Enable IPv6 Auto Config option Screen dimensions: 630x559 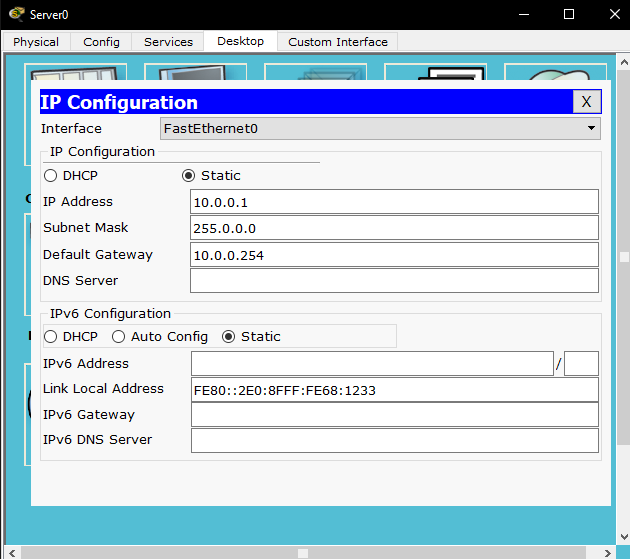pyautogui.click(x=119, y=337)
